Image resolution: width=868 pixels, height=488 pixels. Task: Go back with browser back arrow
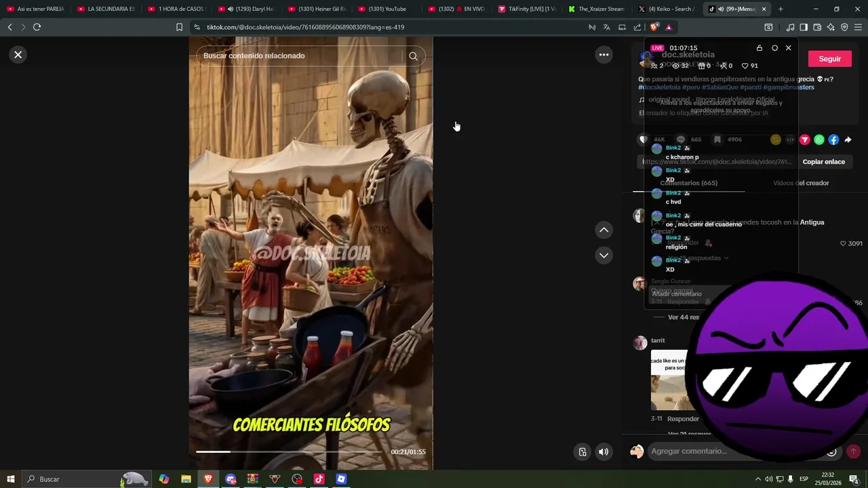(9, 27)
